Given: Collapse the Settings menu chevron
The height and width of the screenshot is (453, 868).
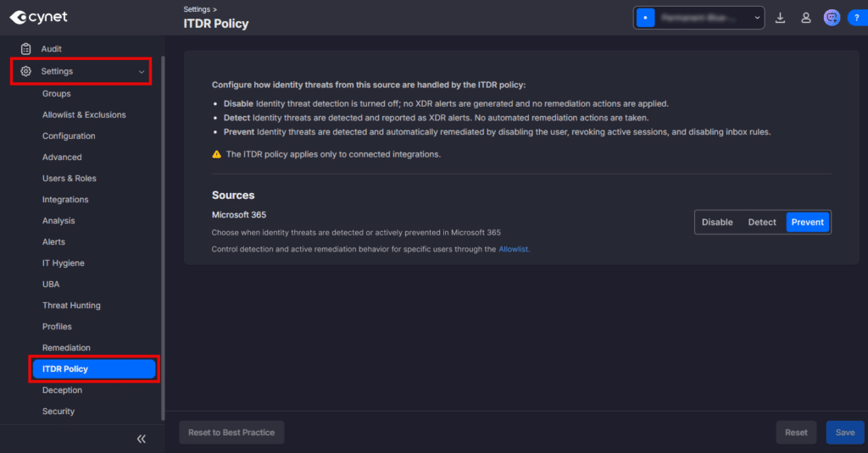Looking at the screenshot, I should [x=141, y=72].
